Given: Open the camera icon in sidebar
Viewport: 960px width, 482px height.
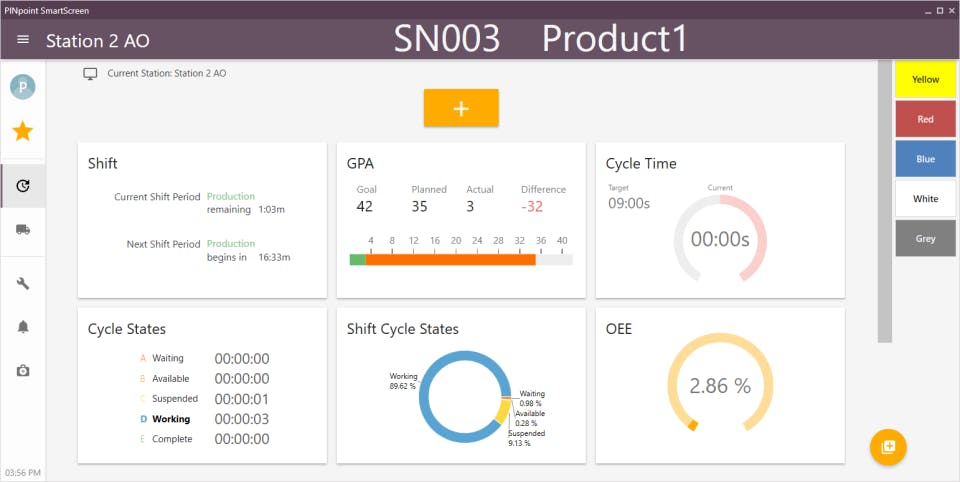Looking at the screenshot, I should [23, 371].
